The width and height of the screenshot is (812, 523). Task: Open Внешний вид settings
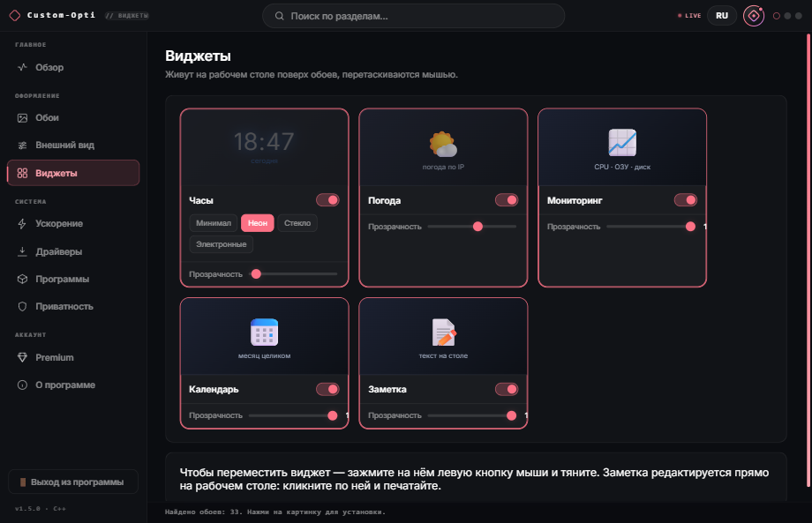coord(73,146)
